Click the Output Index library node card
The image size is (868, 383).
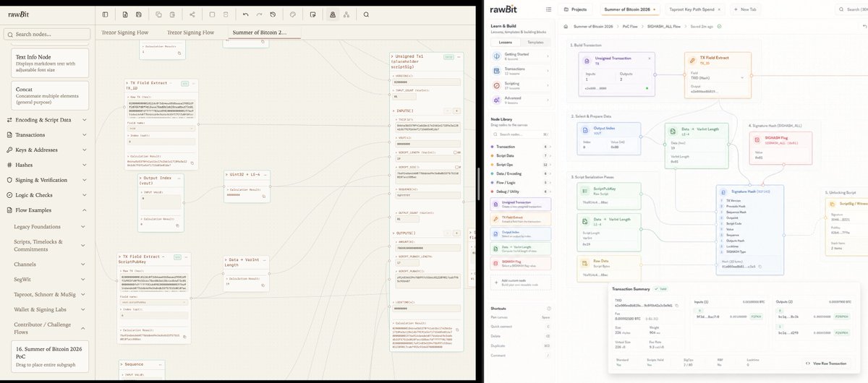coord(520,233)
